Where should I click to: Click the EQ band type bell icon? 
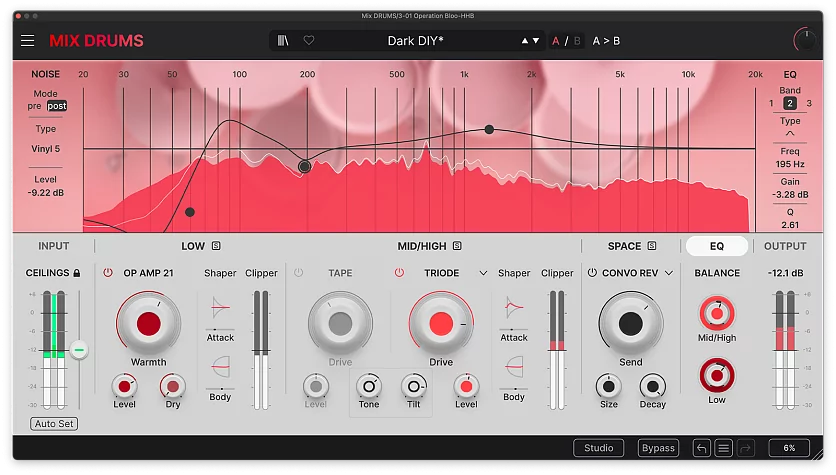pos(790,133)
